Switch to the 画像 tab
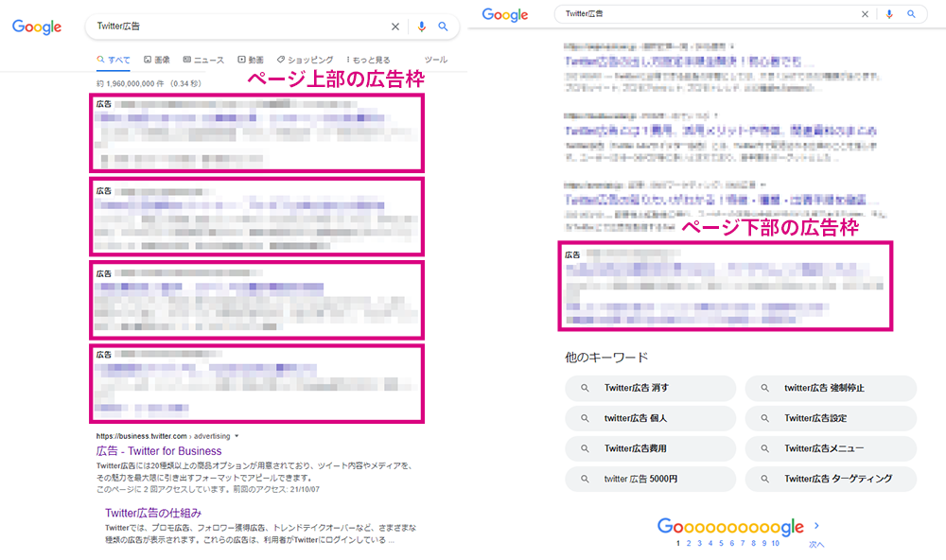The width and height of the screenshot is (946, 560). click(x=157, y=60)
